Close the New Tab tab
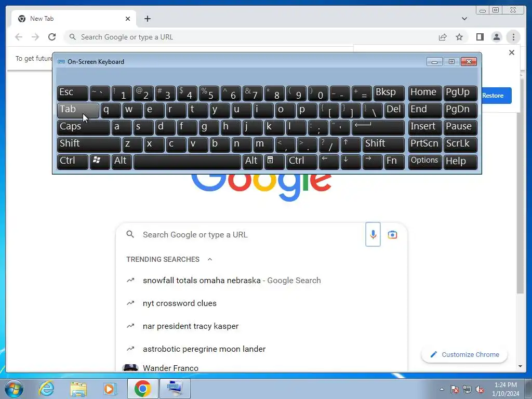532x399 pixels. click(x=128, y=19)
